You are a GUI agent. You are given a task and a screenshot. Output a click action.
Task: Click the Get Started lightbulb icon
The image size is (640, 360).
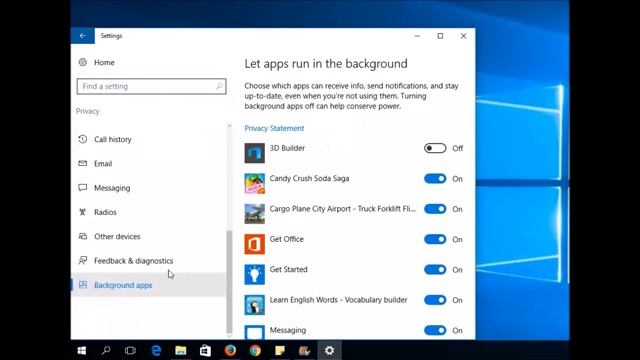[255, 274]
